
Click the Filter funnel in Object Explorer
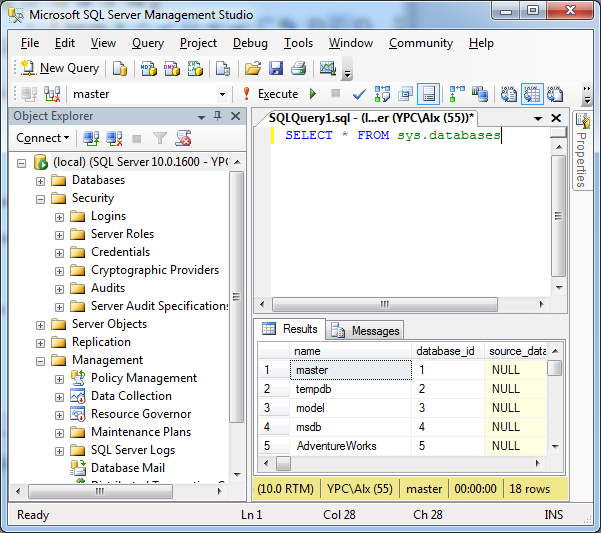pyautogui.click(x=159, y=138)
